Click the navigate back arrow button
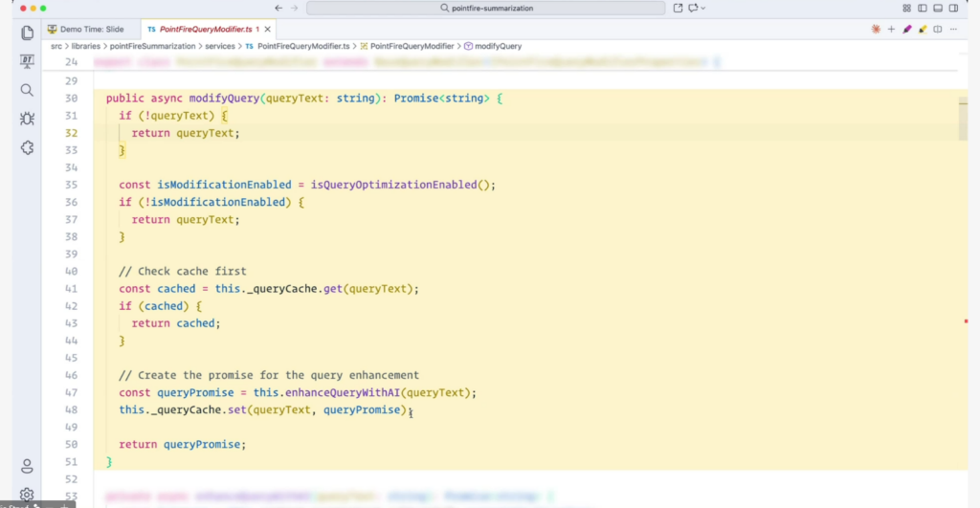The width and height of the screenshot is (980, 508). pyautogui.click(x=278, y=8)
